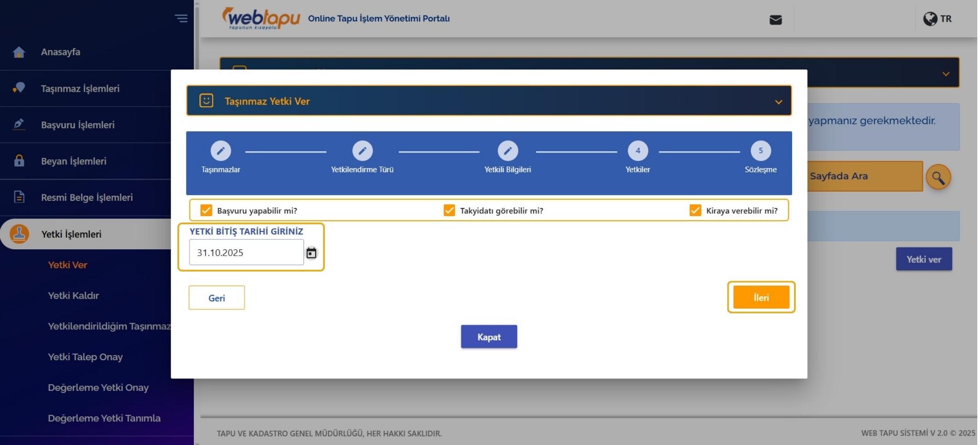Select the Taşınmaz İşlemleri pin icon

pyautogui.click(x=19, y=88)
